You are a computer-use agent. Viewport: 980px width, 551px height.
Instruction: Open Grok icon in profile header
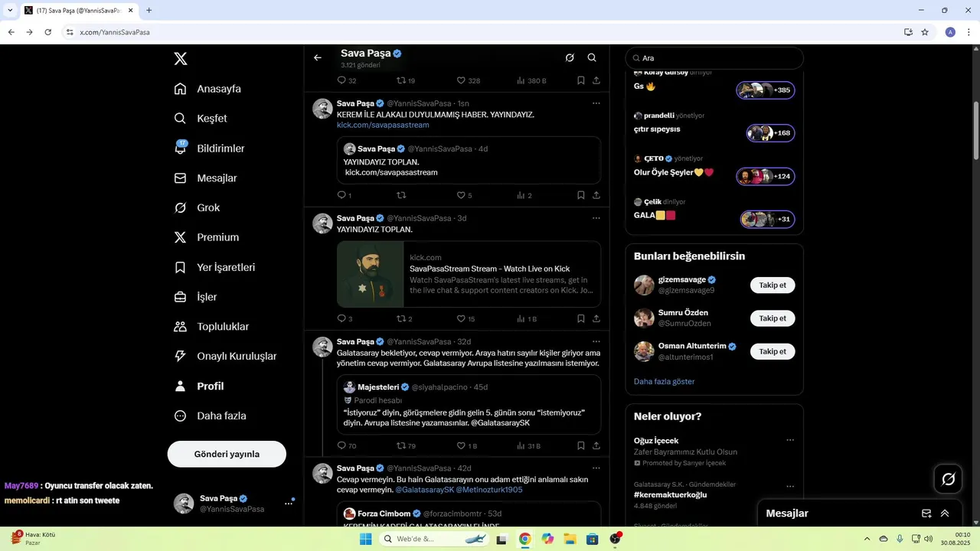point(570,57)
